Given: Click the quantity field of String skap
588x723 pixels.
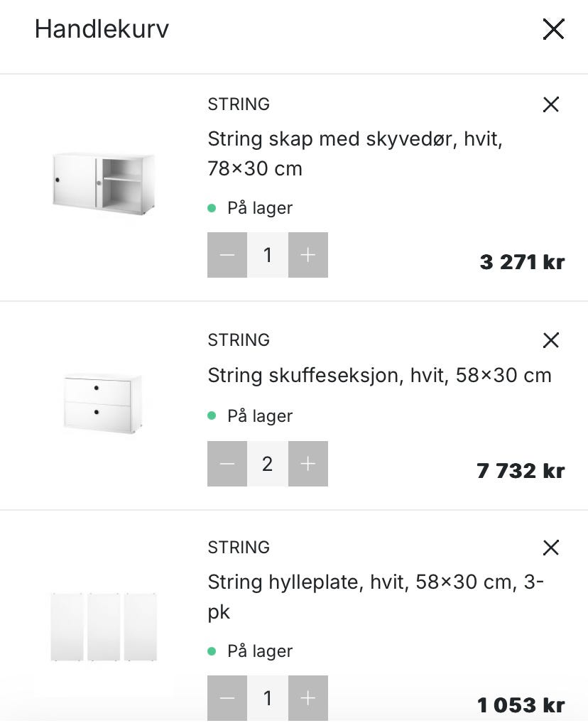Looking at the screenshot, I should coord(268,255).
